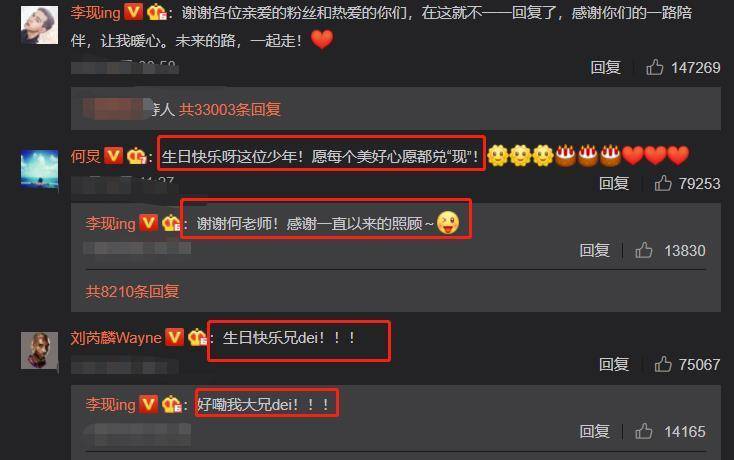This screenshot has width=734, height=460.
Task: Reply to 李现ing's 好嘞我大兄dei reply
Action: tap(595, 431)
